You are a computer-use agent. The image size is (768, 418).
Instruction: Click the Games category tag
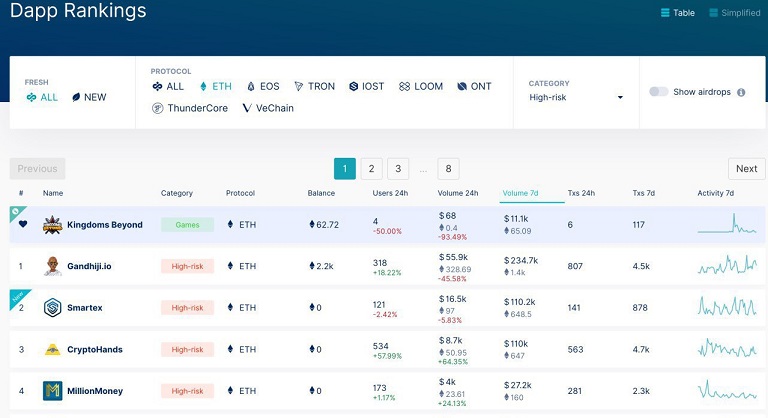tap(188, 225)
